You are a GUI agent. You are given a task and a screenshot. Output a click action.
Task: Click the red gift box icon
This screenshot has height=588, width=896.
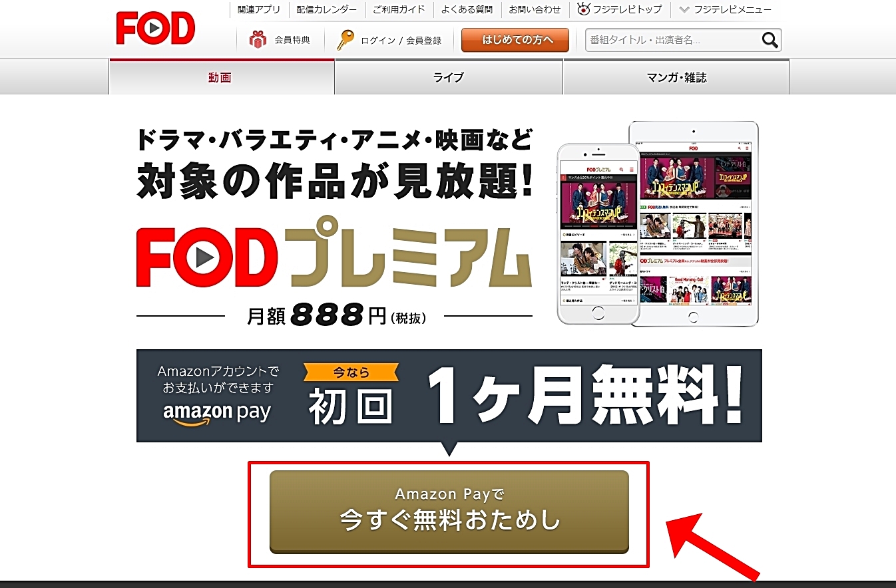pyautogui.click(x=258, y=40)
